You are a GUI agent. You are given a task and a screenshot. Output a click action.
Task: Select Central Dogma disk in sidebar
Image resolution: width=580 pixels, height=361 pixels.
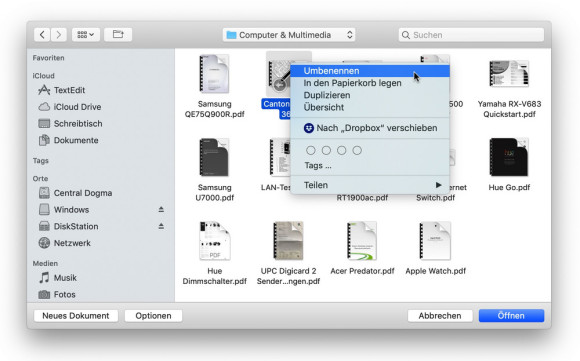pos(75,193)
